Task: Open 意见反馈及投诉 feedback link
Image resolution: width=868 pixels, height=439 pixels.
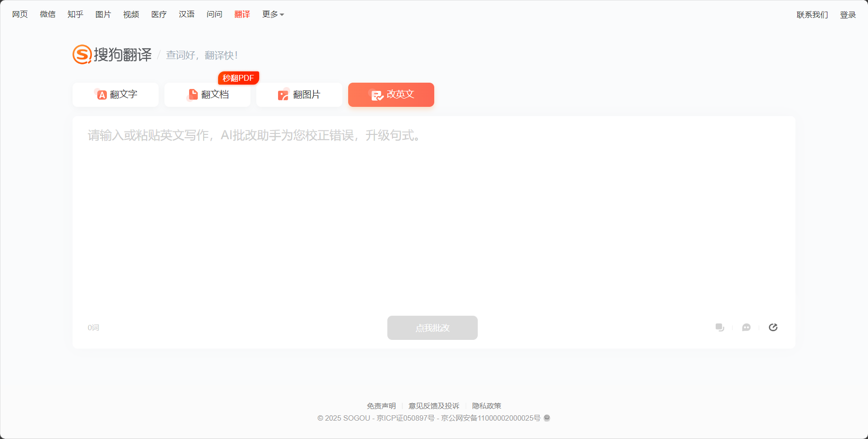Action: [x=434, y=406]
